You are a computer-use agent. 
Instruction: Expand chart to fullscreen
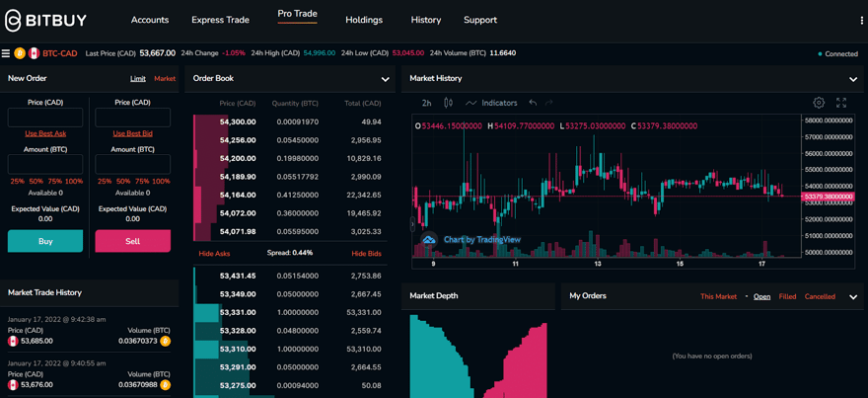(841, 103)
